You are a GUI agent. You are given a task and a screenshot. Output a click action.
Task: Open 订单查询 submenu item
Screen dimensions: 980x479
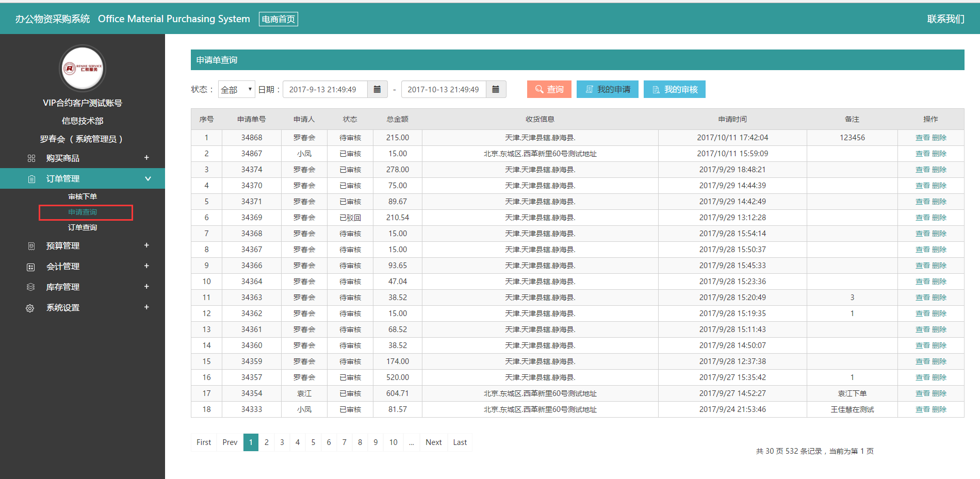point(83,227)
